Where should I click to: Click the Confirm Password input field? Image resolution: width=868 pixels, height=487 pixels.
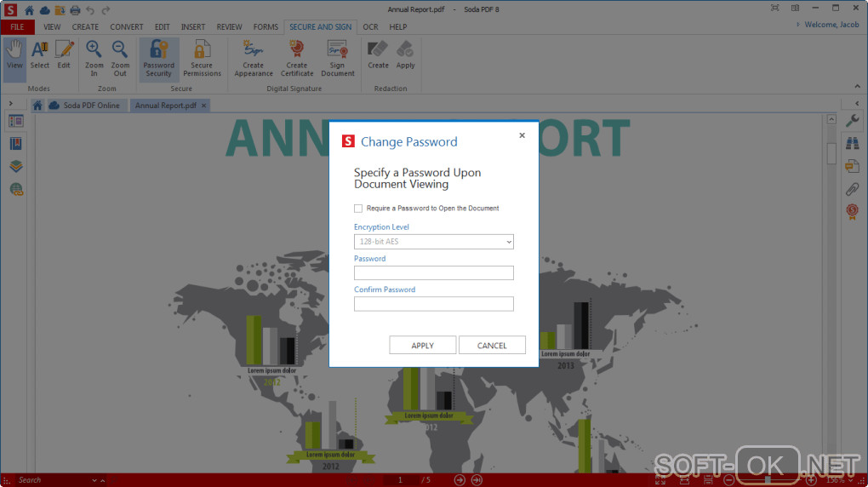tap(433, 304)
